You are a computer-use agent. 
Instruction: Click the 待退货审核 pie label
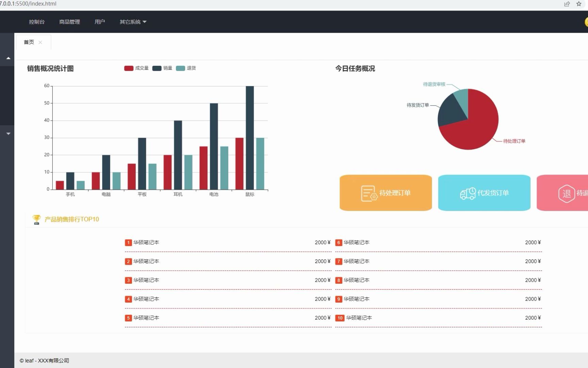tap(434, 84)
